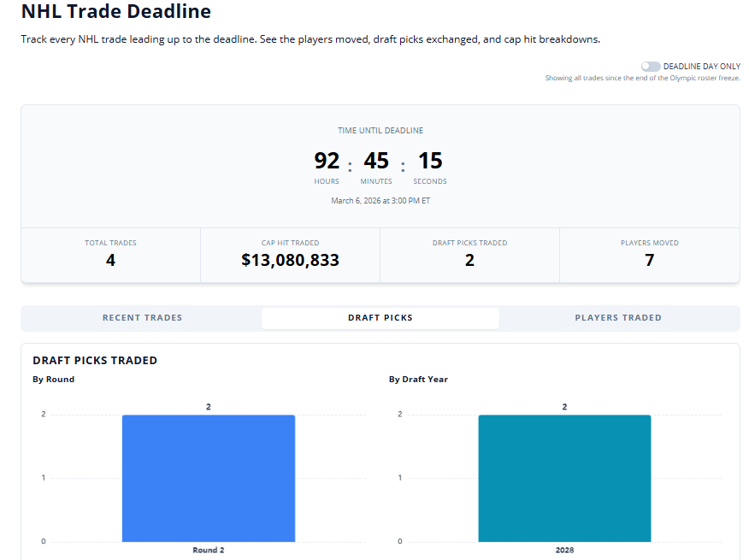Click the '2028' axis label under chart

click(564, 550)
